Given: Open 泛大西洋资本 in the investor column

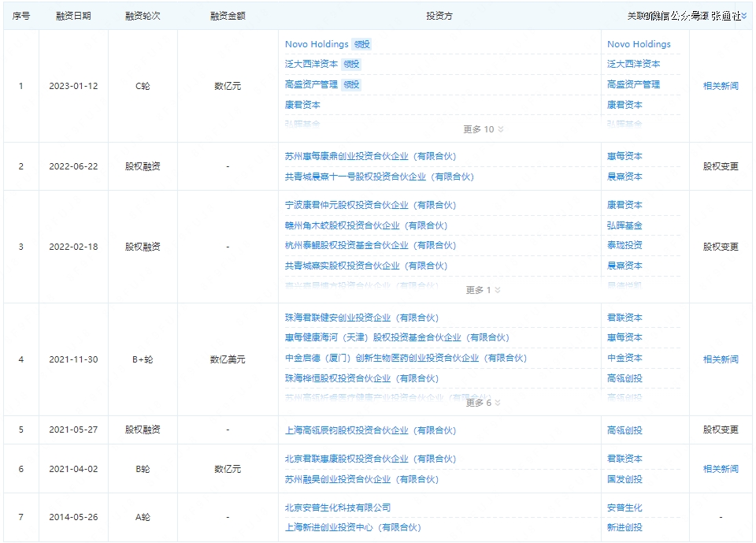Looking at the screenshot, I should (x=311, y=65).
